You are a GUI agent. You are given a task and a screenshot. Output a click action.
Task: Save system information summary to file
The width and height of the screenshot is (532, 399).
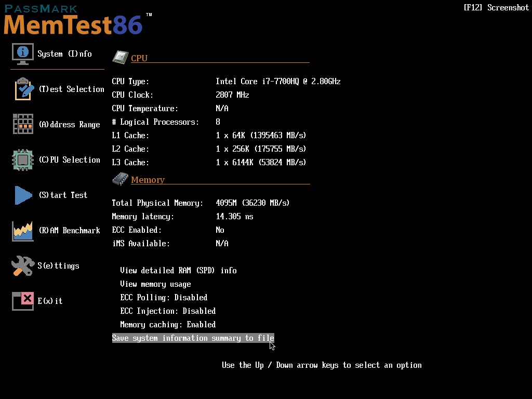193,338
